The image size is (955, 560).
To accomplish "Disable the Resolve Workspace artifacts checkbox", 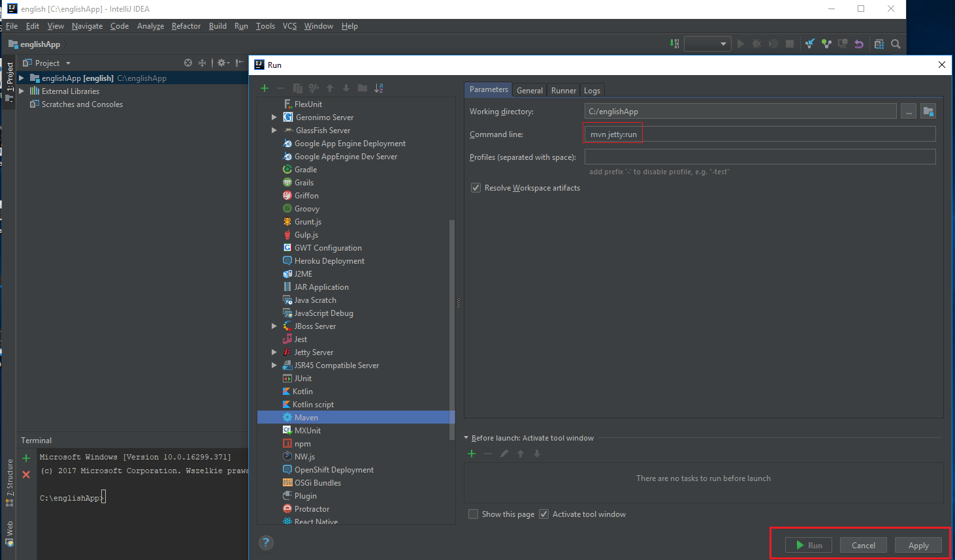I will tap(476, 187).
